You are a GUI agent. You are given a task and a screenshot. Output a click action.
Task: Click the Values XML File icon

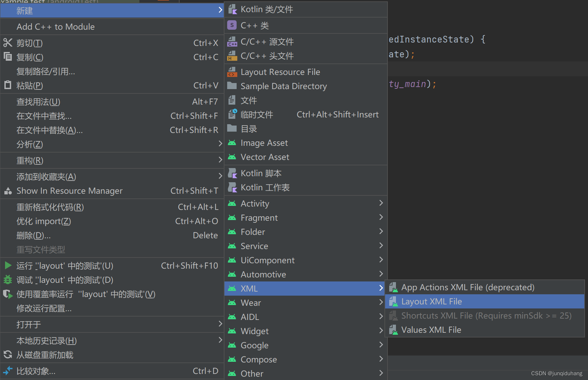click(393, 330)
